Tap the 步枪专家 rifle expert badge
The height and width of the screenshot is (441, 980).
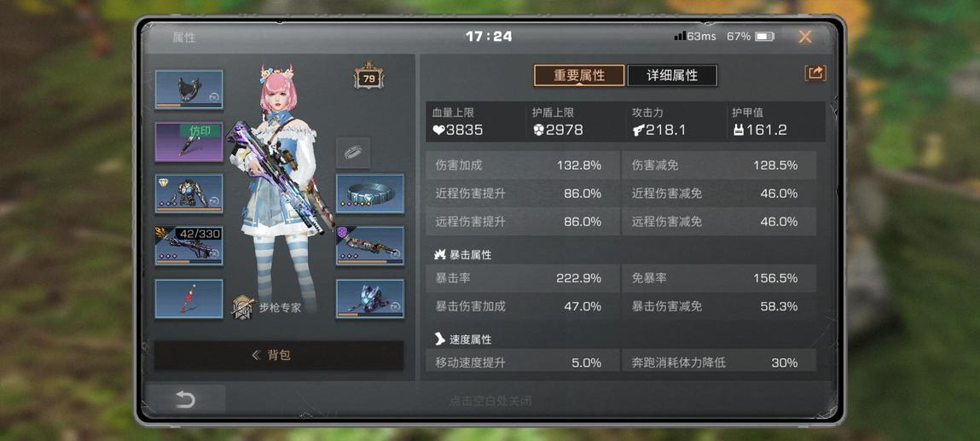pos(266,307)
